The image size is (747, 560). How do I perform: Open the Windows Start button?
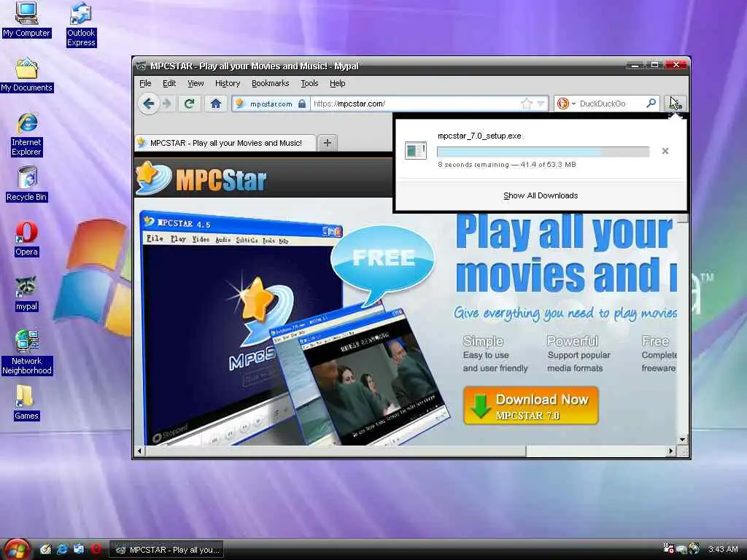16,550
